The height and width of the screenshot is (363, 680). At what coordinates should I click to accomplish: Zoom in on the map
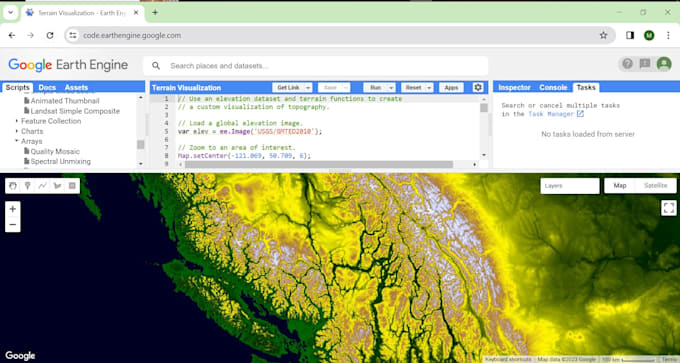pos(13,209)
